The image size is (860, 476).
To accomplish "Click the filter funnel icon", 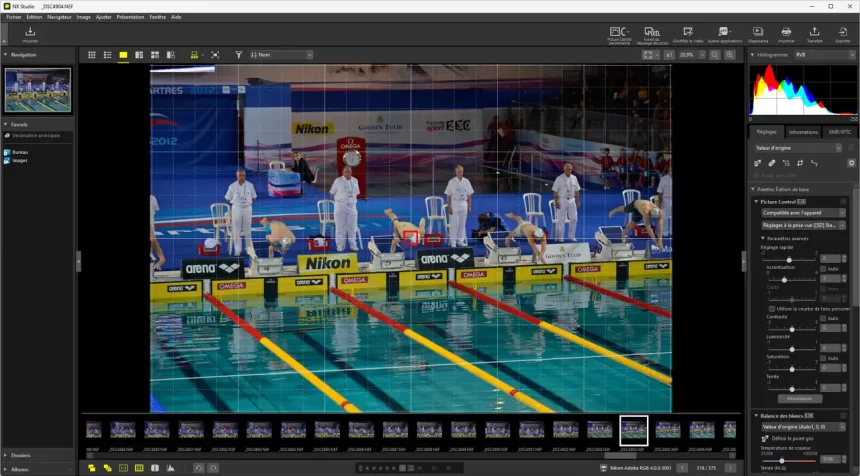I will click(239, 55).
